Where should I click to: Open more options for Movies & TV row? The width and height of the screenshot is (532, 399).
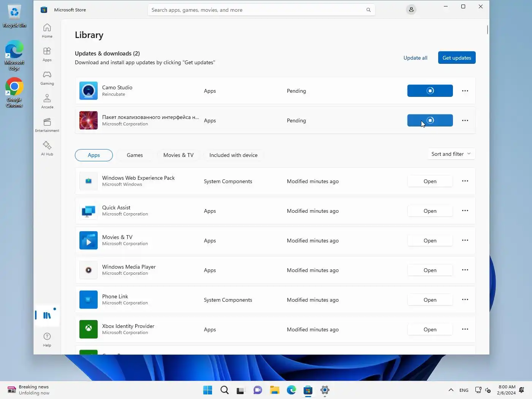(x=465, y=241)
